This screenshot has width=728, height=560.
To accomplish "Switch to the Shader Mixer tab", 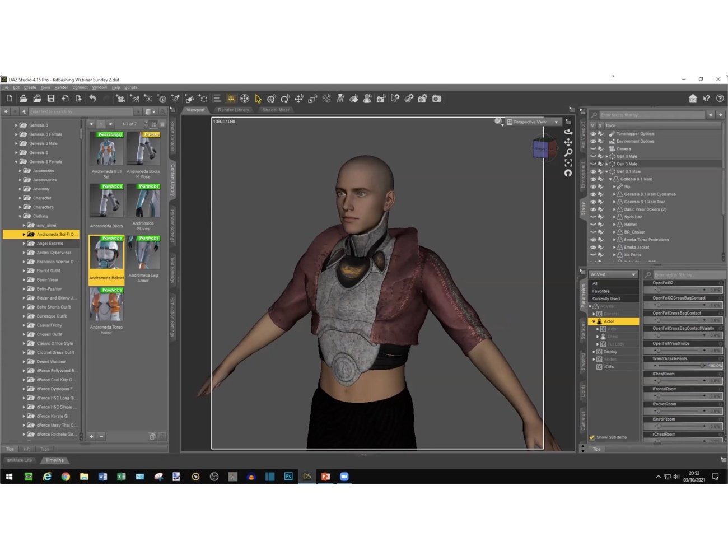I will [276, 110].
